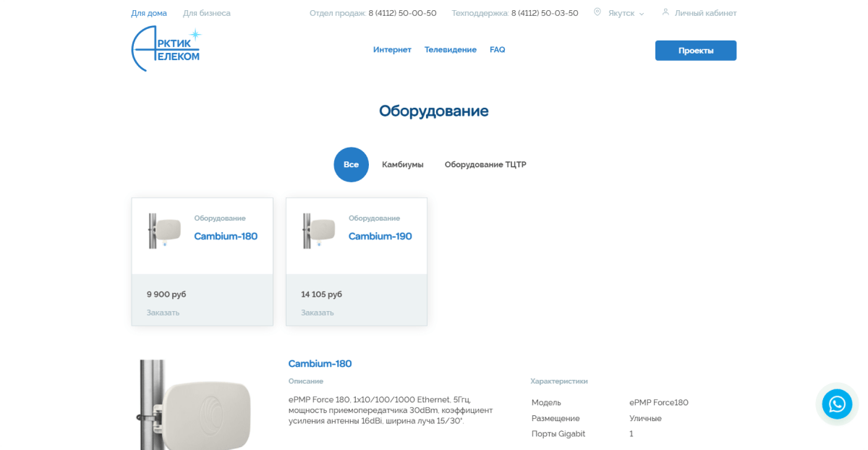
Task: Click the Проекты button
Action: coord(696,51)
